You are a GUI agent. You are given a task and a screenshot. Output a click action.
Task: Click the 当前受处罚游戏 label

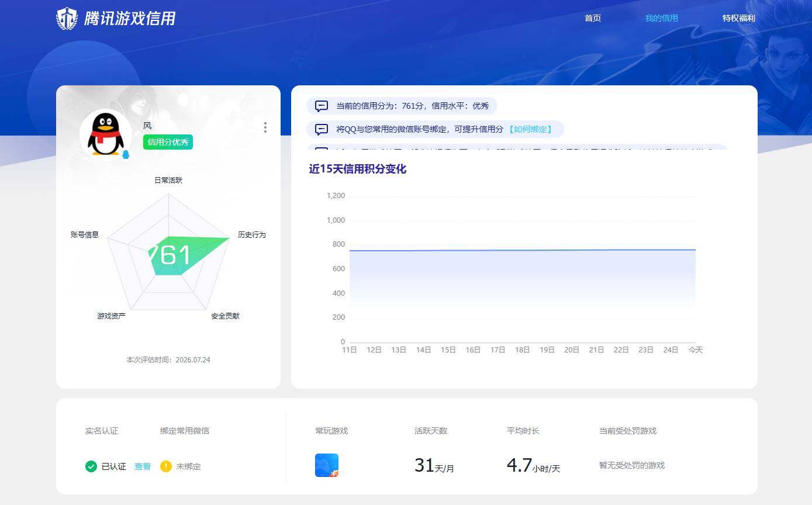point(628,431)
